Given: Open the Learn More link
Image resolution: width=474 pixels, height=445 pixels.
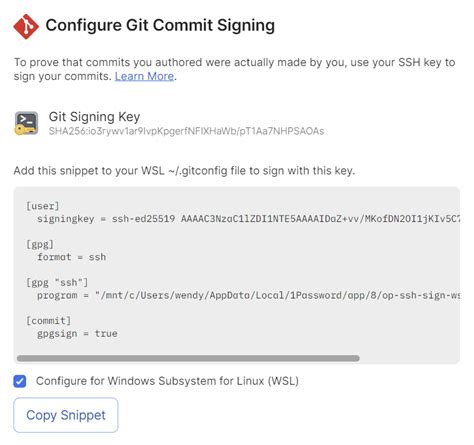Looking at the screenshot, I should (x=144, y=76).
